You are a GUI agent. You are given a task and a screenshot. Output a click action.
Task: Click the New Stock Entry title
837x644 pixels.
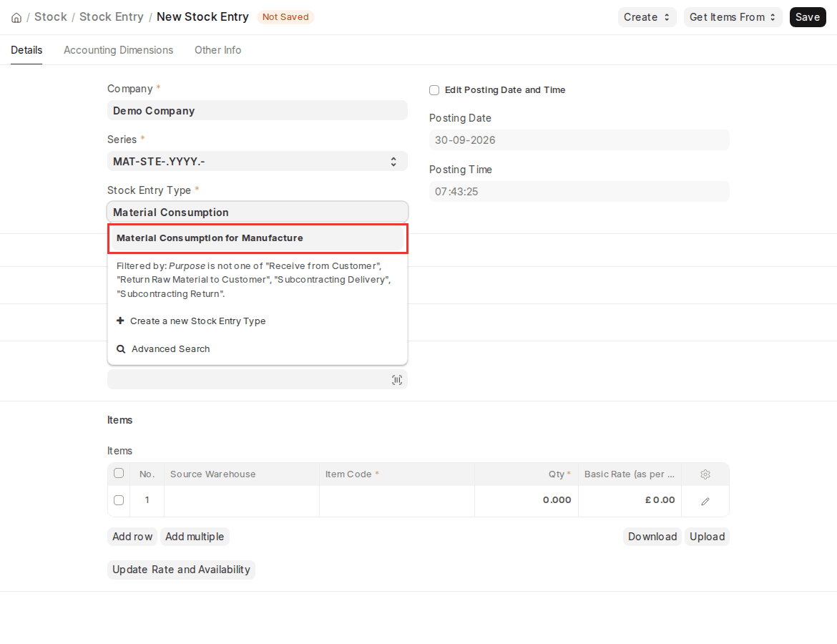pyautogui.click(x=203, y=17)
